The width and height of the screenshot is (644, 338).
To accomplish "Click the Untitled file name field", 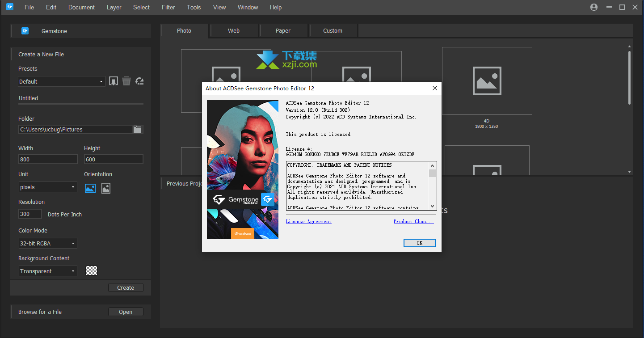I will (81, 98).
